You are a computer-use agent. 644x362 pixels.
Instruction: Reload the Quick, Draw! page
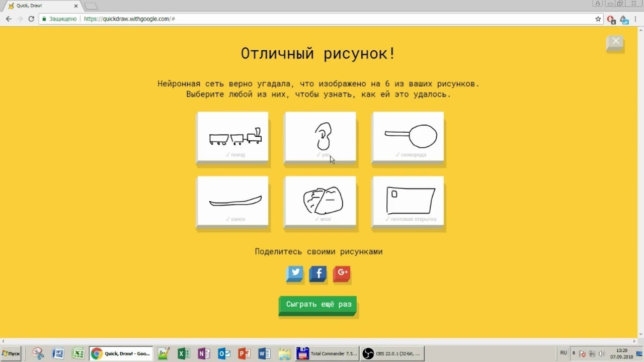[31, 19]
